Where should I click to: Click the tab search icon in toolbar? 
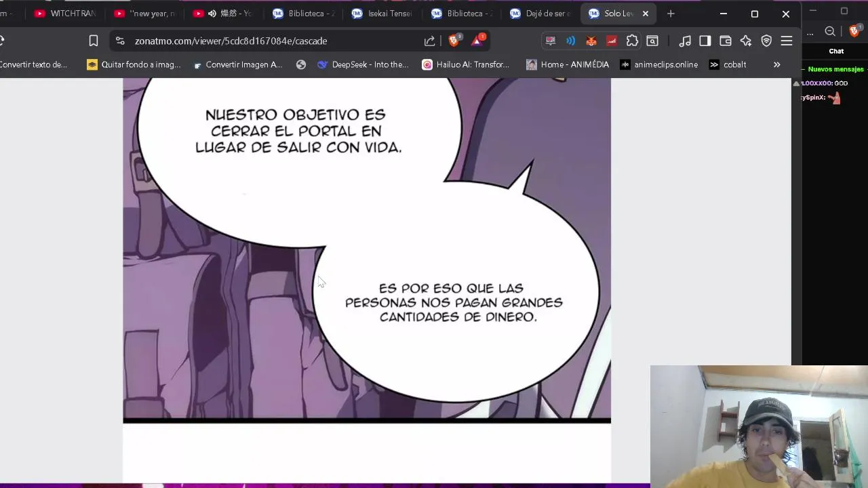(x=652, y=41)
